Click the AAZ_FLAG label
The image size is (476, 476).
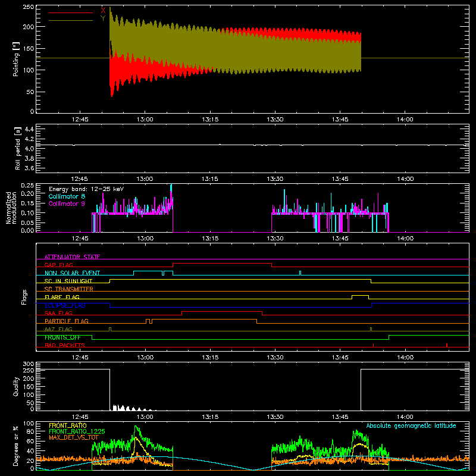[x=58, y=329]
